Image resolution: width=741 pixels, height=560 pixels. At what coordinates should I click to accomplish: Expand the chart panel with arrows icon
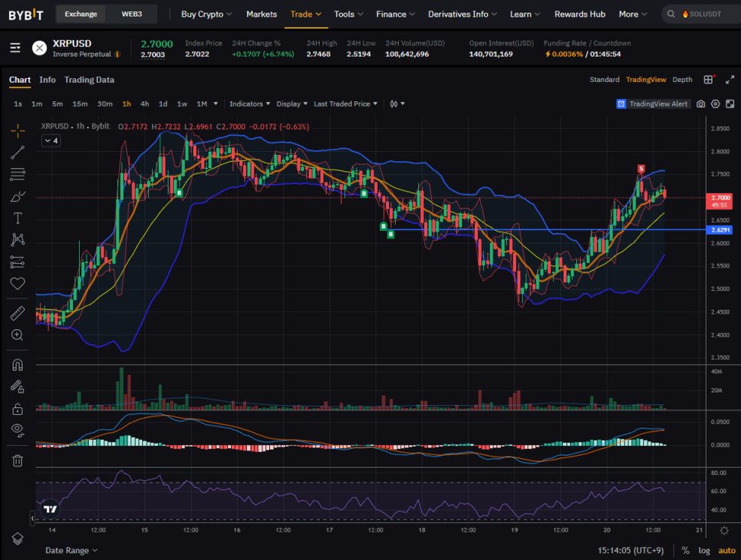[x=730, y=80]
